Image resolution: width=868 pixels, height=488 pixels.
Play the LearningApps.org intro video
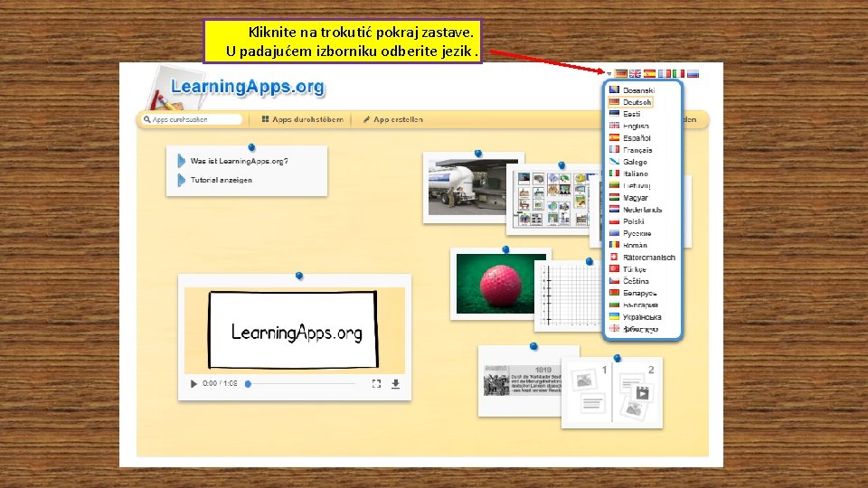[193, 383]
